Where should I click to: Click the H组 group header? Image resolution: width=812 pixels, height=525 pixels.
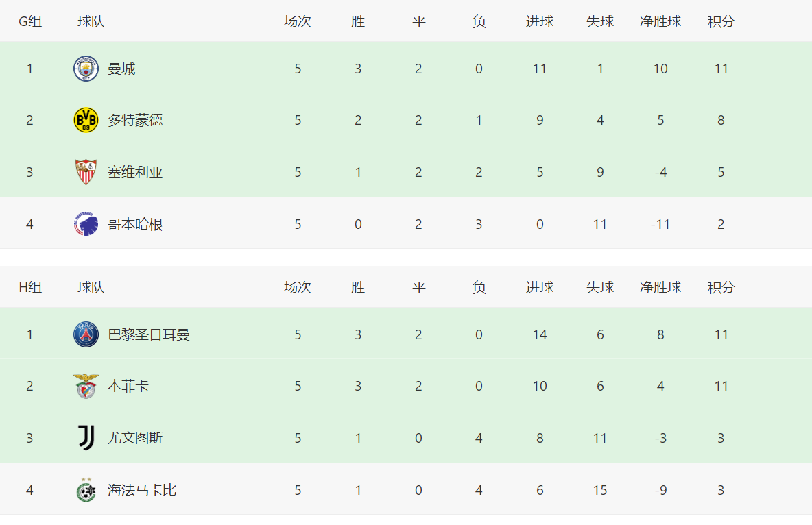point(30,287)
